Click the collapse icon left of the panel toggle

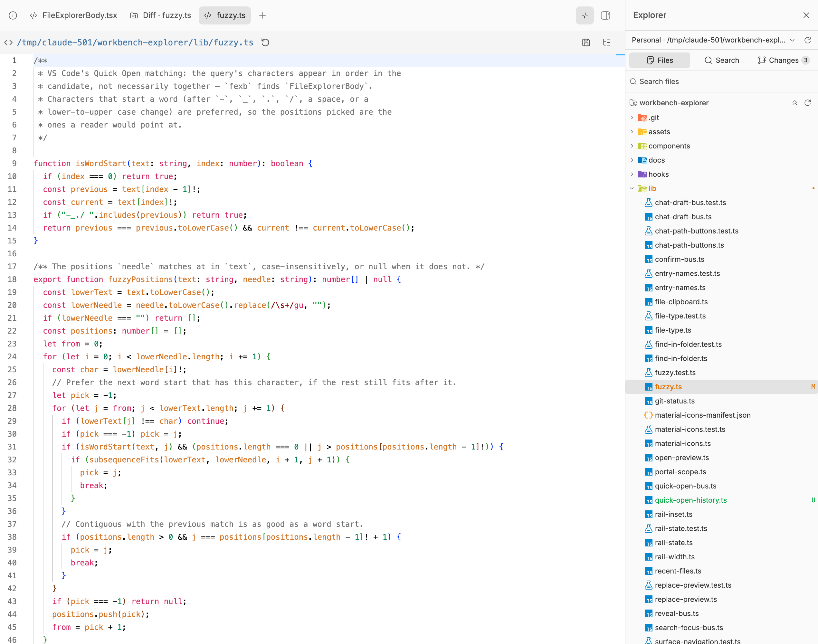click(x=585, y=15)
